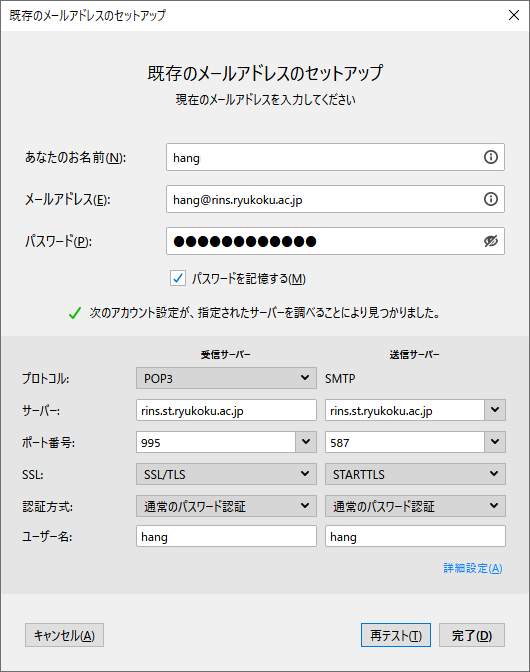Open the incoming port 995 dropdown arrow
This screenshot has width=530, height=672.
click(x=306, y=442)
